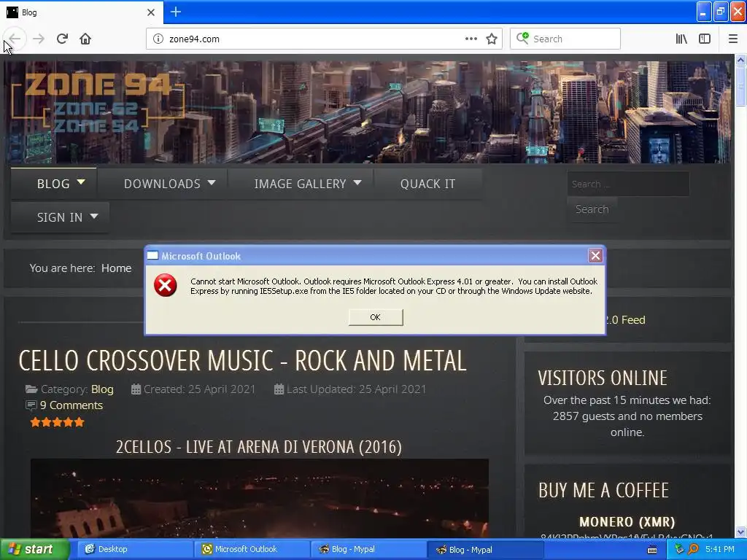This screenshot has width=747, height=560.
Task: Open Cello Crossover Music article title
Action: click(242, 360)
